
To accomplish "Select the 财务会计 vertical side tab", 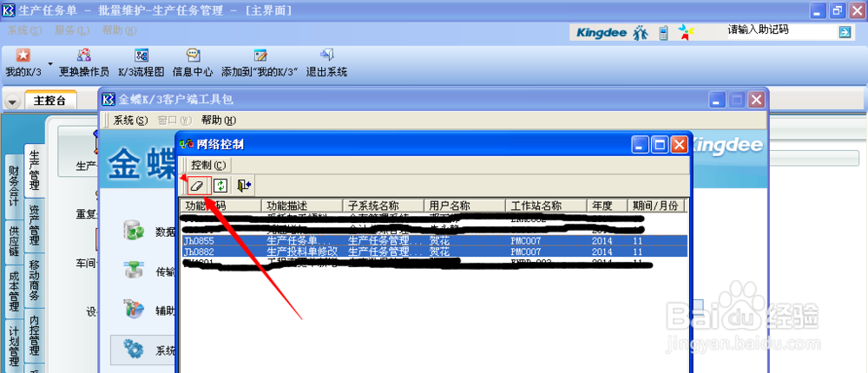I will (x=15, y=186).
